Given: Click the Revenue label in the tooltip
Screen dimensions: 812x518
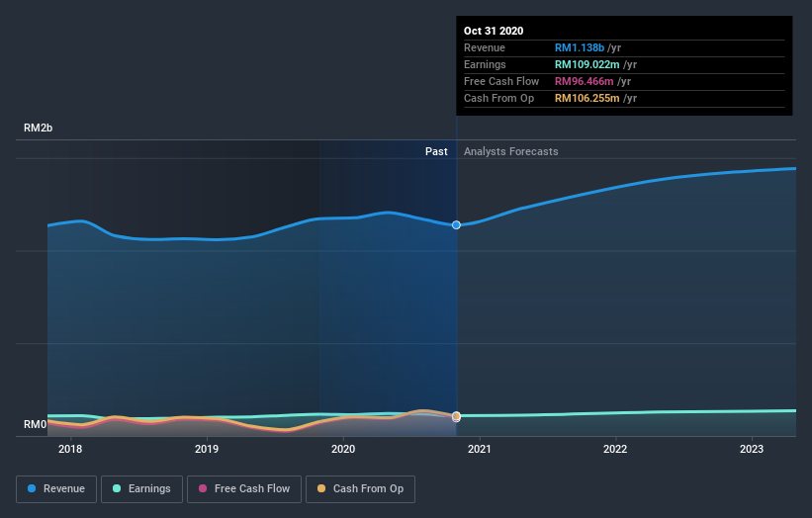Looking at the screenshot, I should pyautogui.click(x=485, y=47).
